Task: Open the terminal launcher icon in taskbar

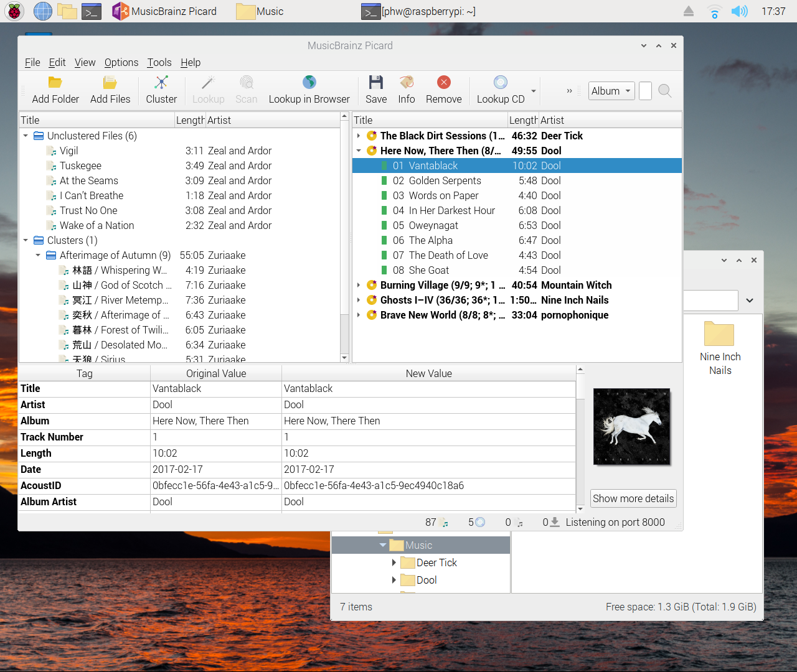Action: pyautogui.click(x=92, y=11)
